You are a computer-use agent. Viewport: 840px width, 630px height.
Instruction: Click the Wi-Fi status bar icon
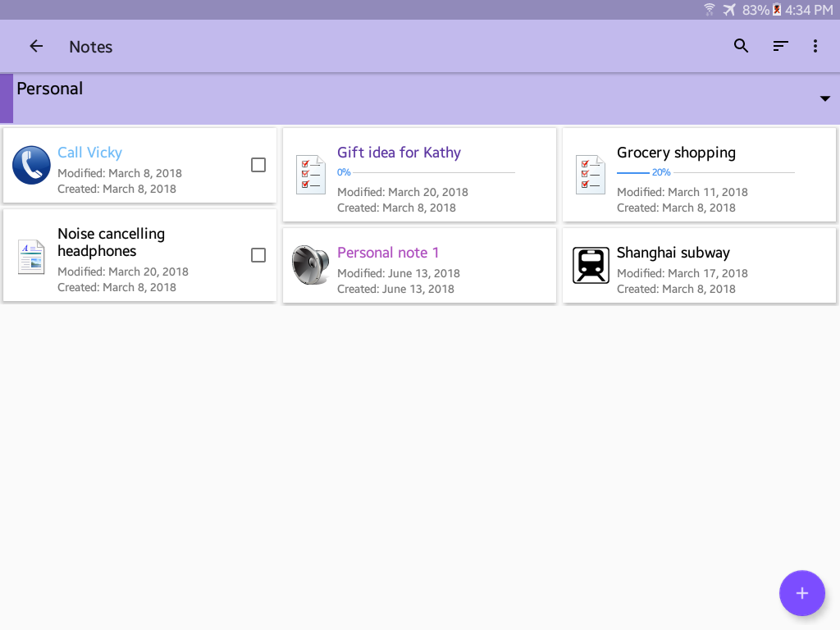710,10
